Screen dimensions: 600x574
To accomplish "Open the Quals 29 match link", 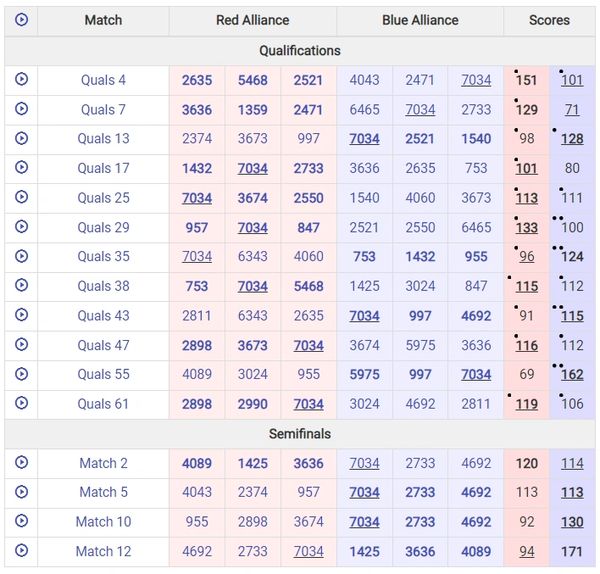I will (x=103, y=228).
